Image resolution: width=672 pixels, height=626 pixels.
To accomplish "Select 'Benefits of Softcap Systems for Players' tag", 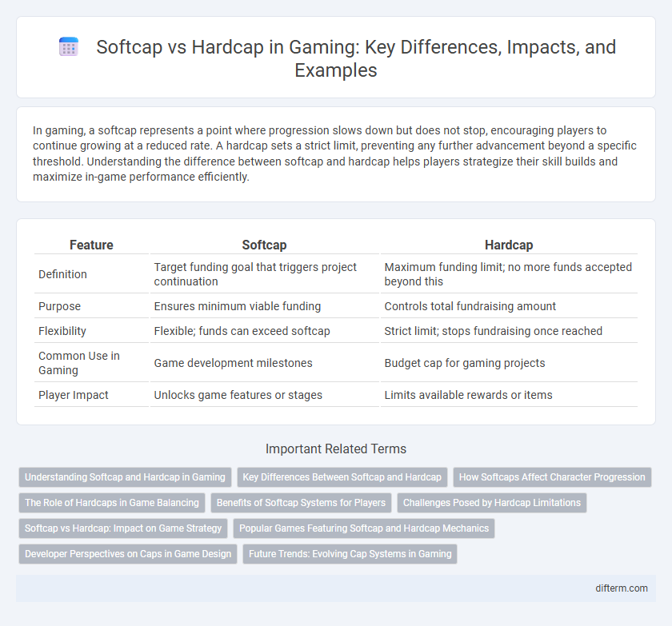I will point(301,503).
